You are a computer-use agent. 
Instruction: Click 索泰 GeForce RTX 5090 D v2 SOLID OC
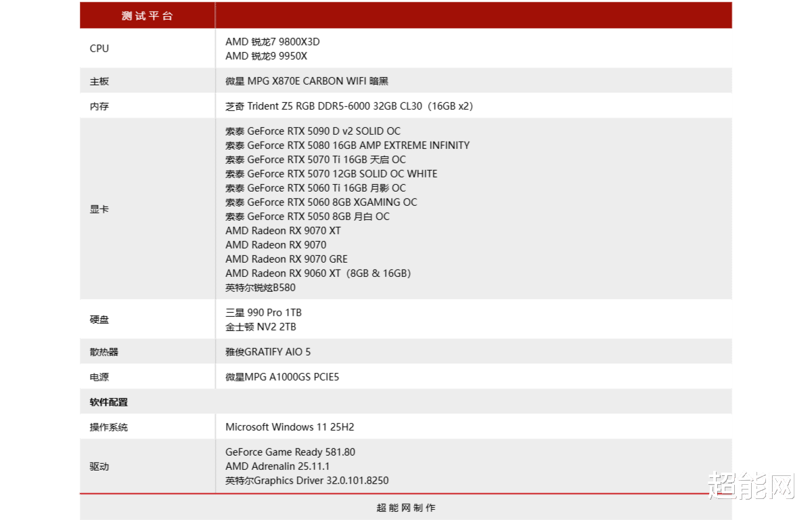313,131
